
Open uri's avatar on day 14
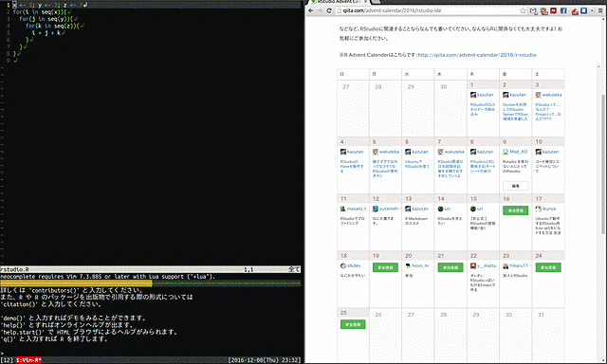click(x=440, y=209)
